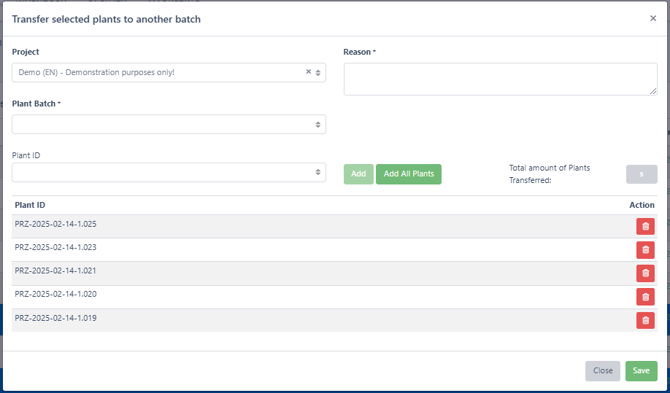Close the transfer dialog with the top X
Viewport: 670px width, 393px height.
pyautogui.click(x=653, y=18)
